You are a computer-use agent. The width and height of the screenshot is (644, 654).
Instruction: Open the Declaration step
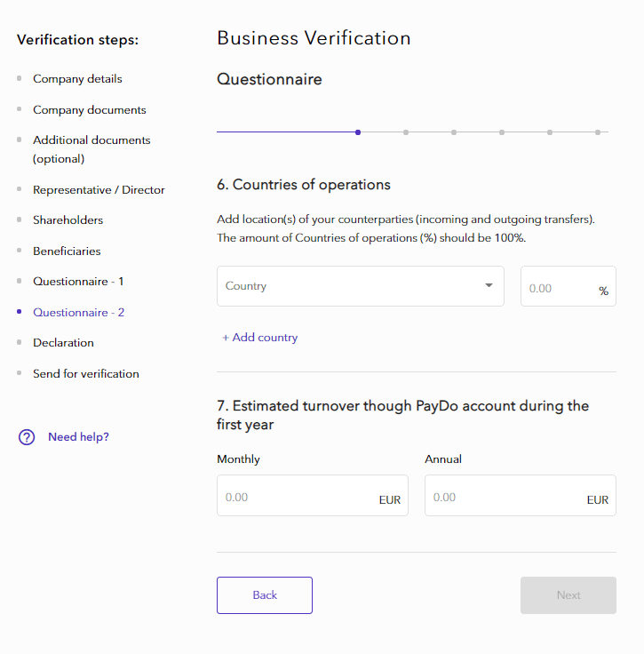(63, 343)
